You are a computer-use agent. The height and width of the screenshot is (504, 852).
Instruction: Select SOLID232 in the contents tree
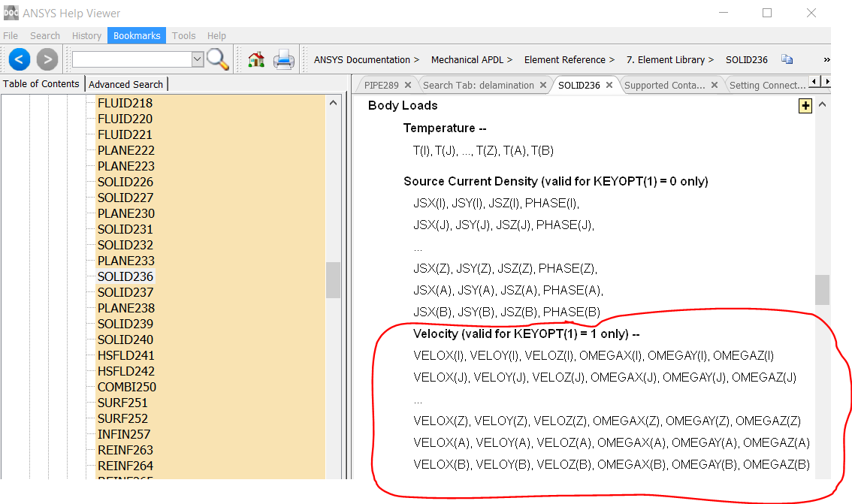pos(125,245)
